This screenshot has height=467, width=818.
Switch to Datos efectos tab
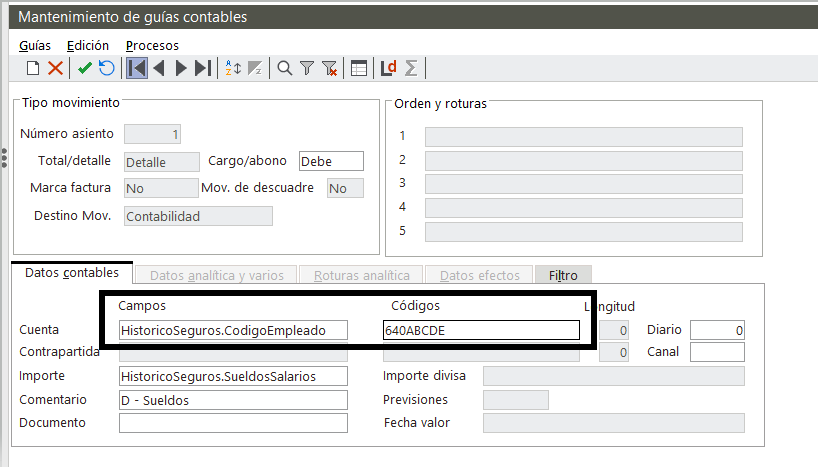(x=479, y=275)
